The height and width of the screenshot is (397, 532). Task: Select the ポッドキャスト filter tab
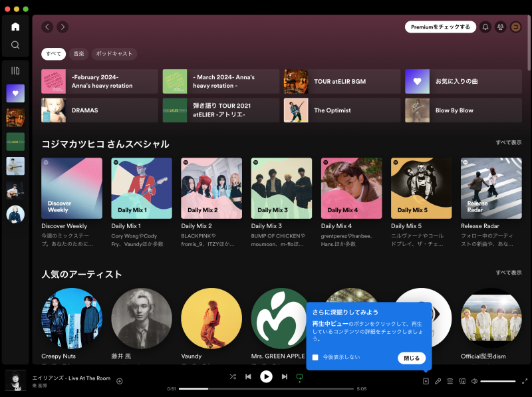click(x=114, y=54)
